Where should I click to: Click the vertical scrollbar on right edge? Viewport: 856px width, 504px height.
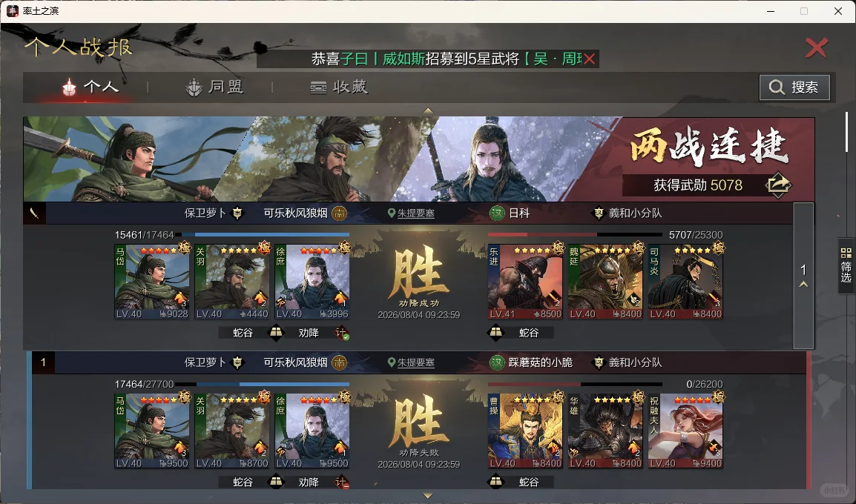pyautogui.click(x=846, y=132)
